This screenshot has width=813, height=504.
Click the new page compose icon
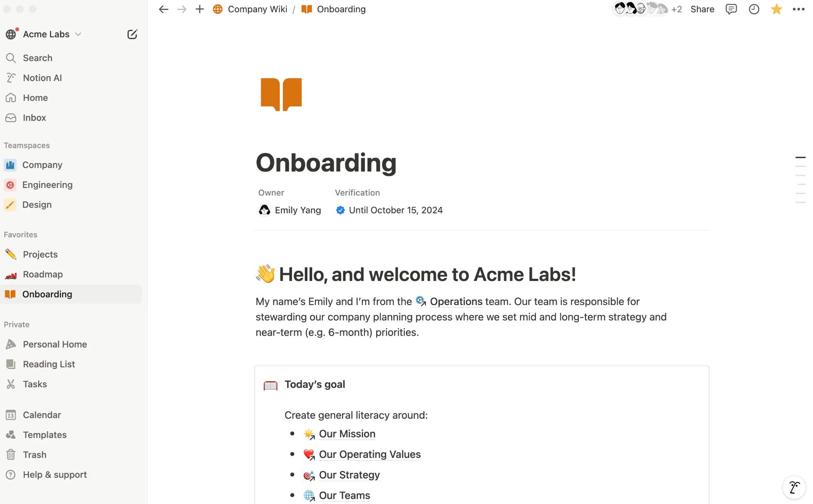point(132,34)
